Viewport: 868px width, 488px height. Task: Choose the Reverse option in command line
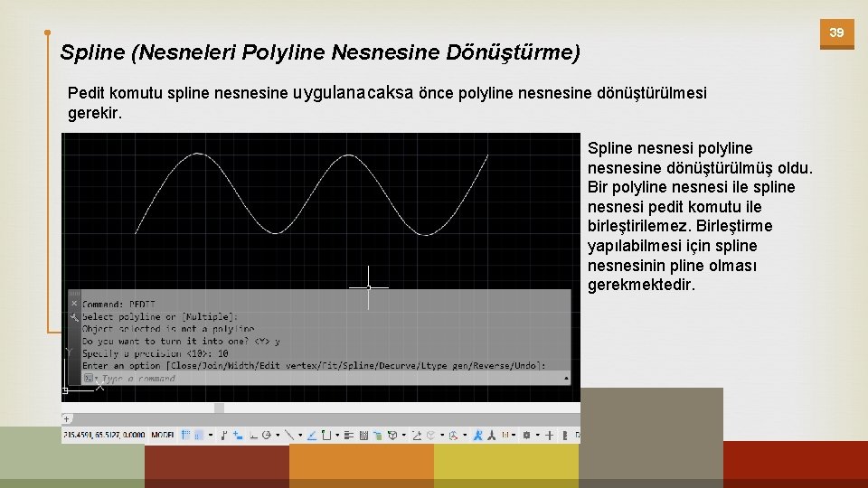(x=490, y=366)
